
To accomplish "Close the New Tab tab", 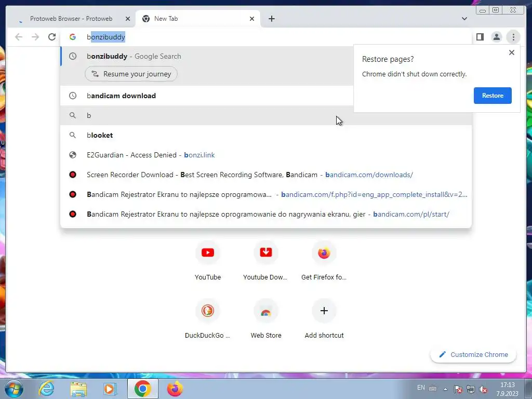I will pyautogui.click(x=252, y=19).
